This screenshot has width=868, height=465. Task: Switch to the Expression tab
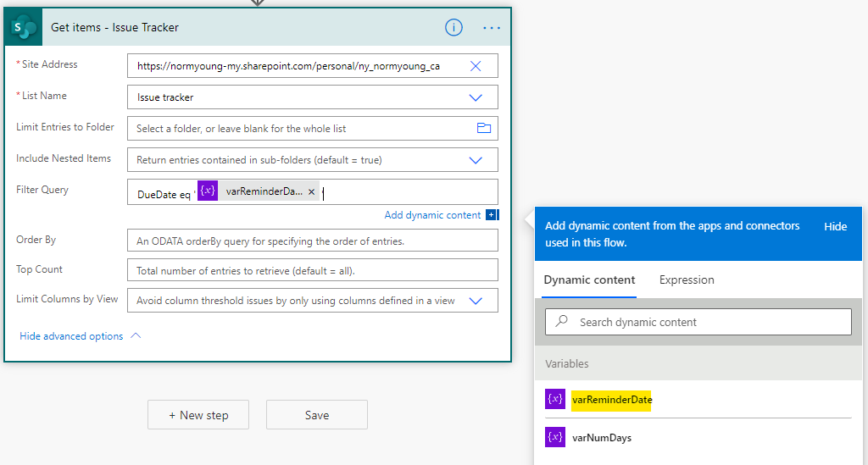pos(687,280)
